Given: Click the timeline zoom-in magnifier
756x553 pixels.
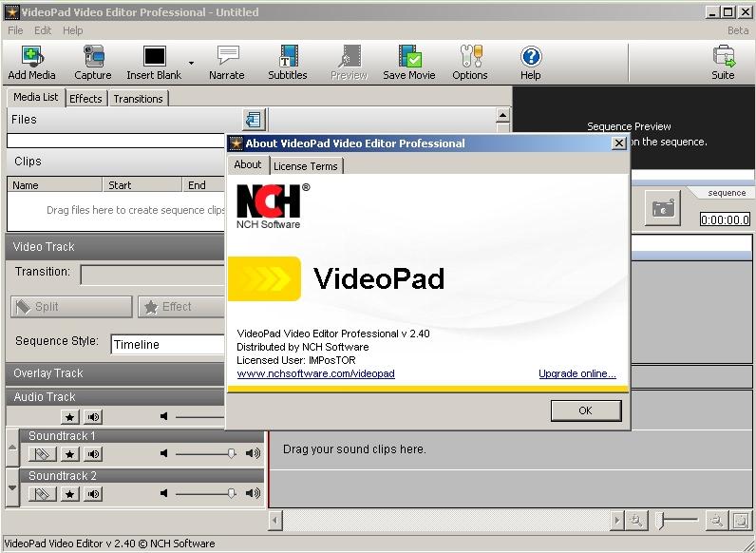Looking at the screenshot, I should pos(636,521).
